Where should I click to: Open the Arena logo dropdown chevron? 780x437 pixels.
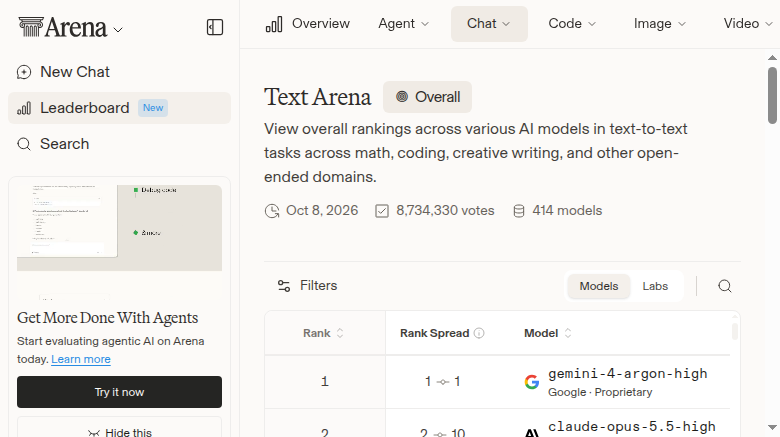click(x=118, y=30)
